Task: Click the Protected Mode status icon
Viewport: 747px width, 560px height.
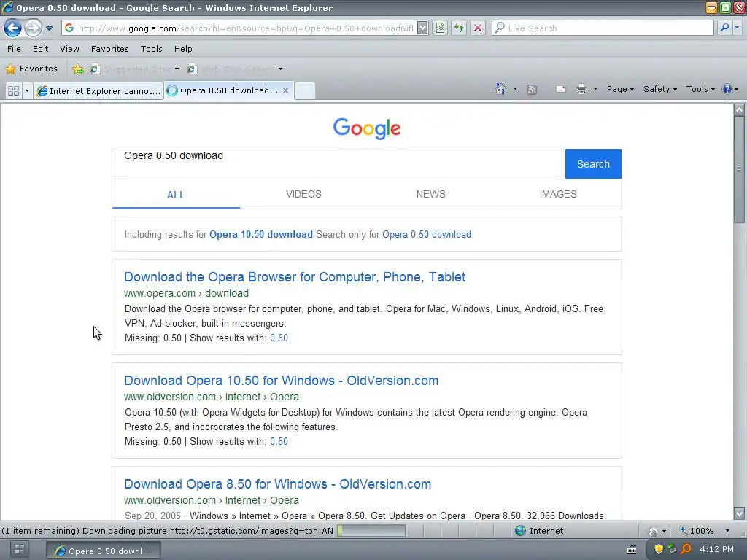Action: click(653, 531)
